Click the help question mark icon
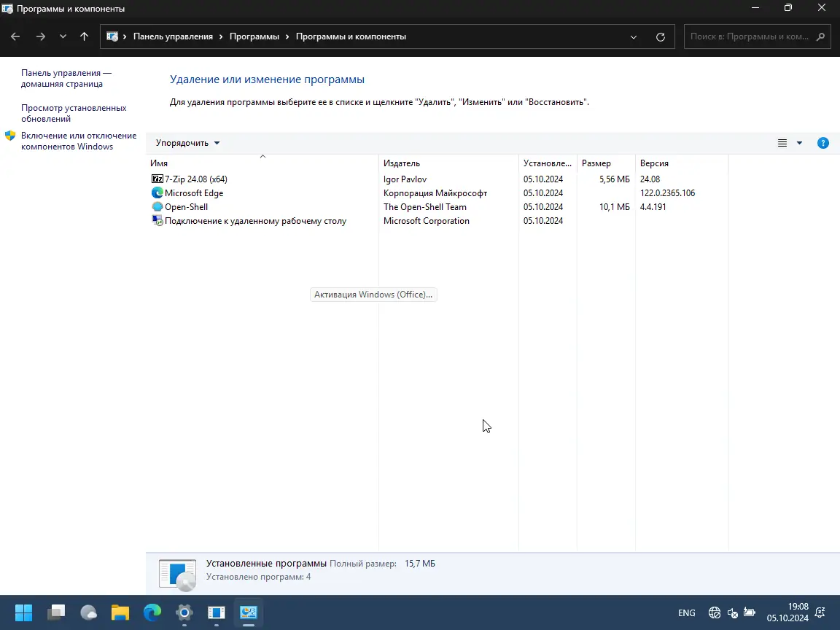 click(x=822, y=143)
